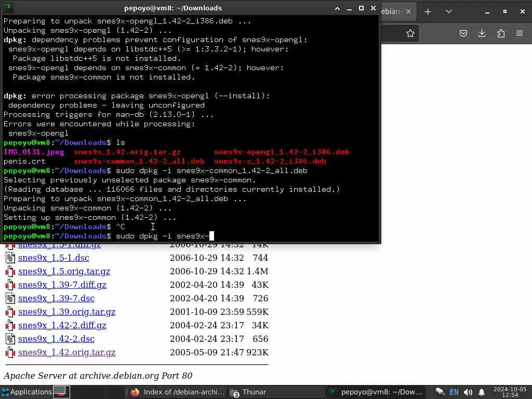This screenshot has width=532, height=399.
Task: Open the Firefox extensions puzzle icon
Action: click(x=501, y=33)
